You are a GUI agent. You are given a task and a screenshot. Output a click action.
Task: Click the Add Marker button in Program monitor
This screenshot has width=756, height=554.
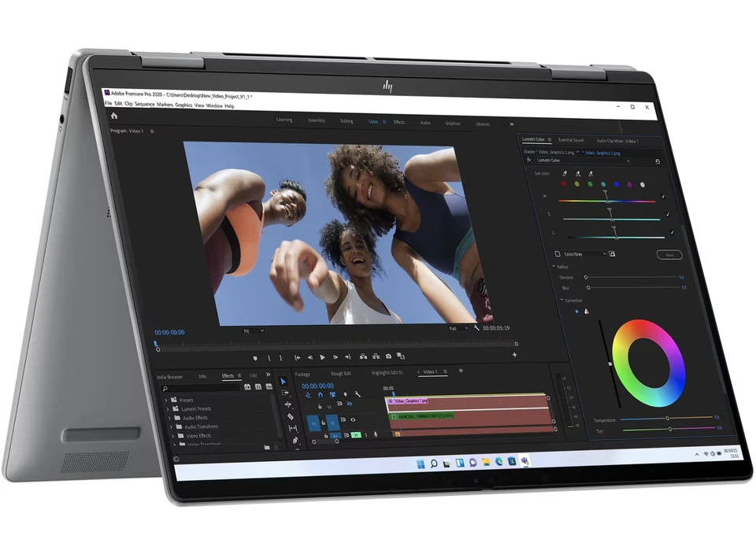255,358
